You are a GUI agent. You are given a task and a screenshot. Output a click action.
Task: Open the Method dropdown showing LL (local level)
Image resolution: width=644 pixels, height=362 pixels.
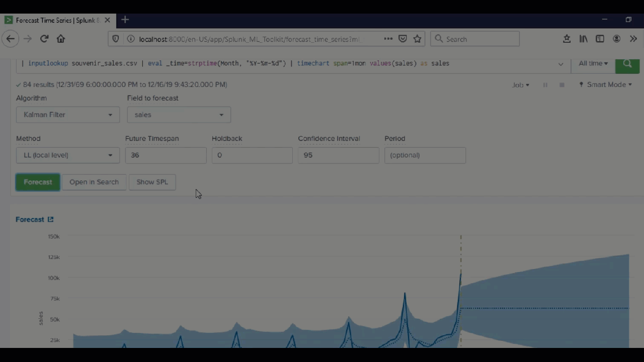pyautogui.click(x=67, y=155)
